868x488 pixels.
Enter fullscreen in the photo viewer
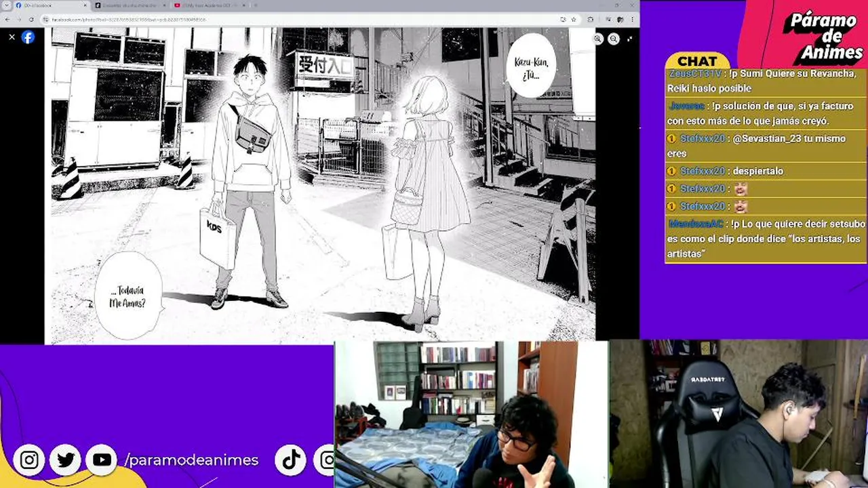[x=630, y=39]
